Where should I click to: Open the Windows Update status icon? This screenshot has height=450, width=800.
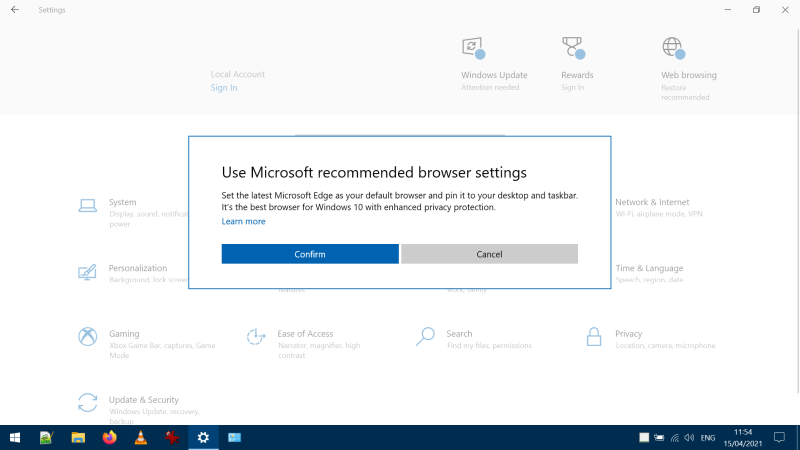[x=473, y=48]
